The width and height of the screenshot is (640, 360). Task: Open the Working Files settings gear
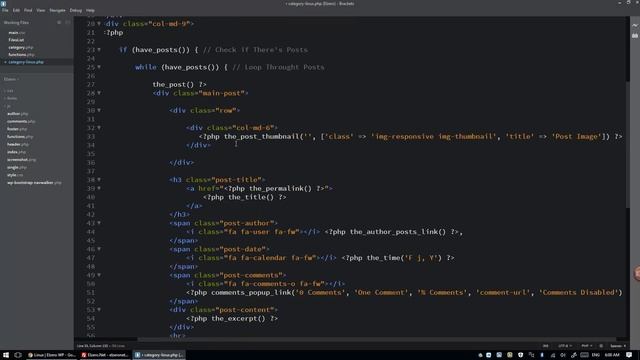click(59, 22)
